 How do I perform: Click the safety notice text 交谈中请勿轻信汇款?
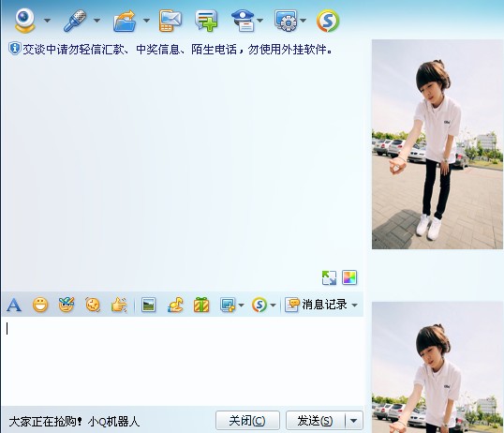pyautogui.click(x=74, y=50)
